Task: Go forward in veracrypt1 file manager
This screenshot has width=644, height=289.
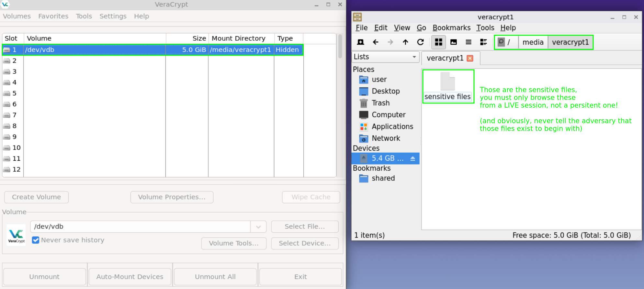Action: click(x=390, y=42)
